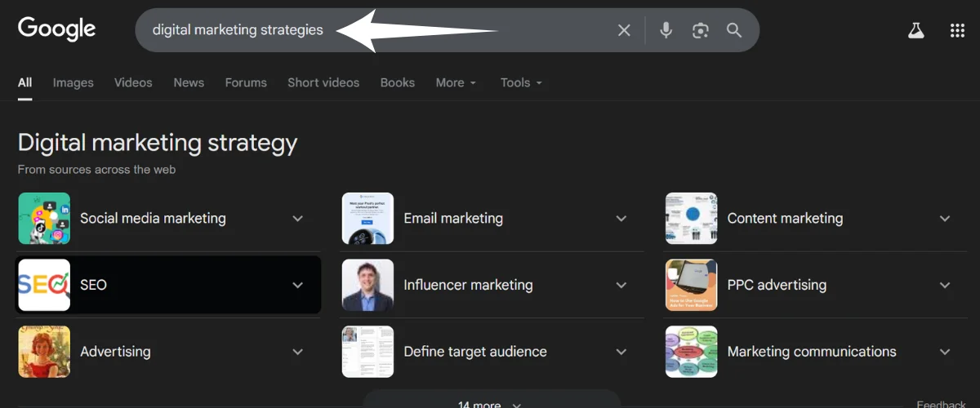The height and width of the screenshot is (408, 980).
Task: Switch to the All tab
Action: coord(25,82)
